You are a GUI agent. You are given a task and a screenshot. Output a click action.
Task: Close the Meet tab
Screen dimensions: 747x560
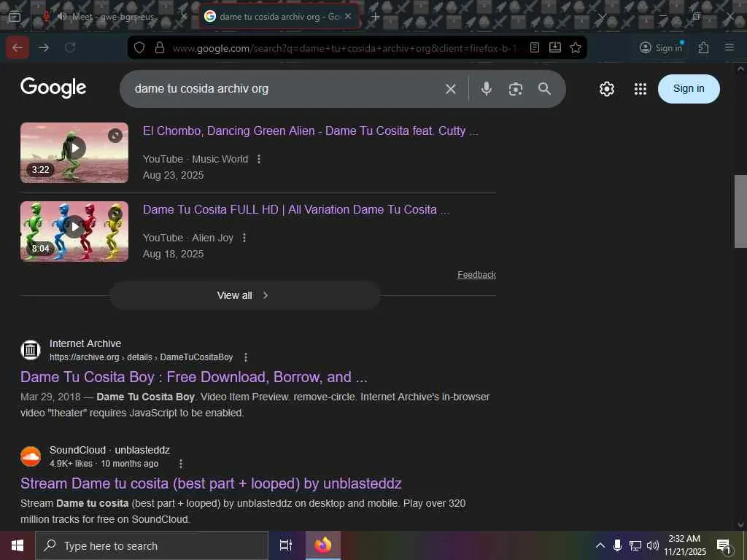tap(183, 17)
